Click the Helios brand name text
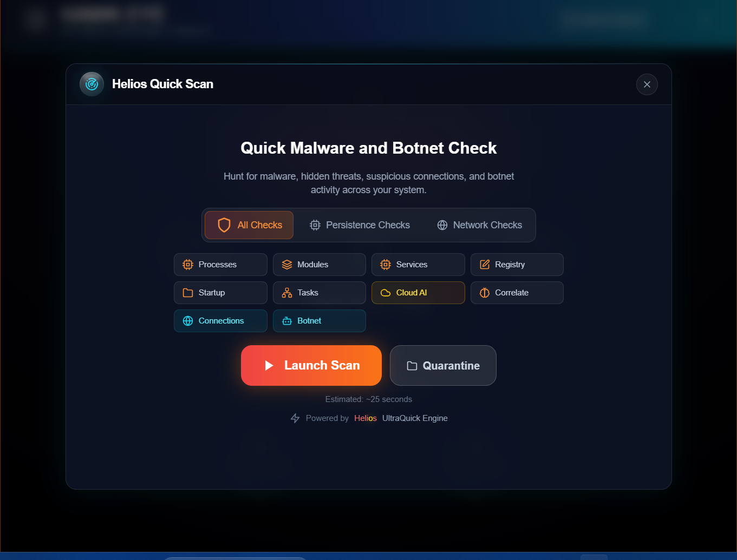This screenshot has height=560, width=737. pyautogui.click(x=366, y=418)
